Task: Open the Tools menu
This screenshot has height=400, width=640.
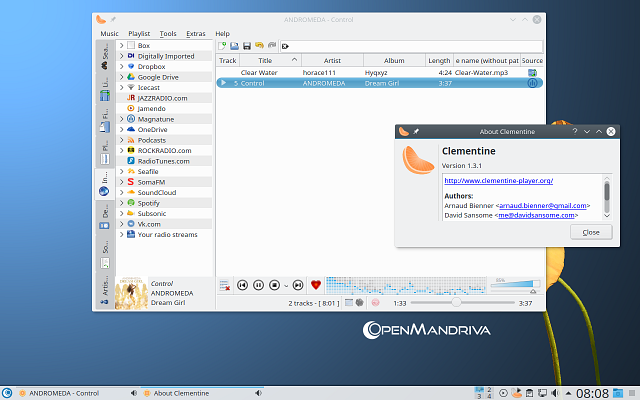Action: (168, 33)
